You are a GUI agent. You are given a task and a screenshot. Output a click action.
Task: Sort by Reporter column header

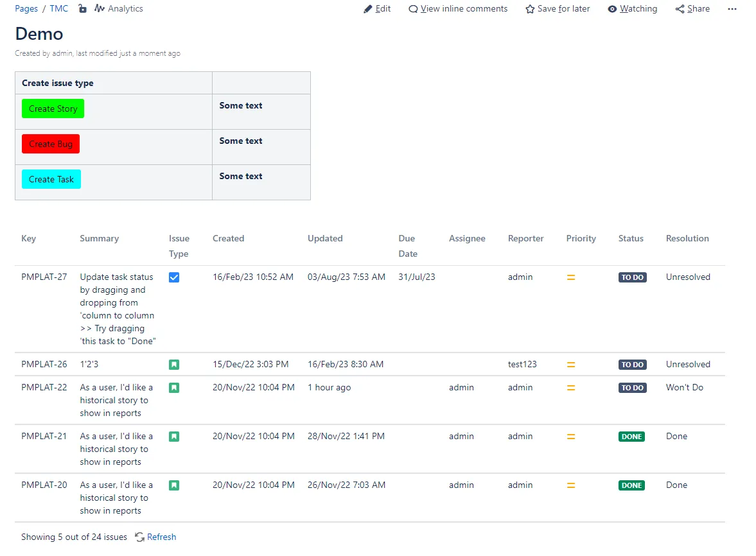[525, 238]
